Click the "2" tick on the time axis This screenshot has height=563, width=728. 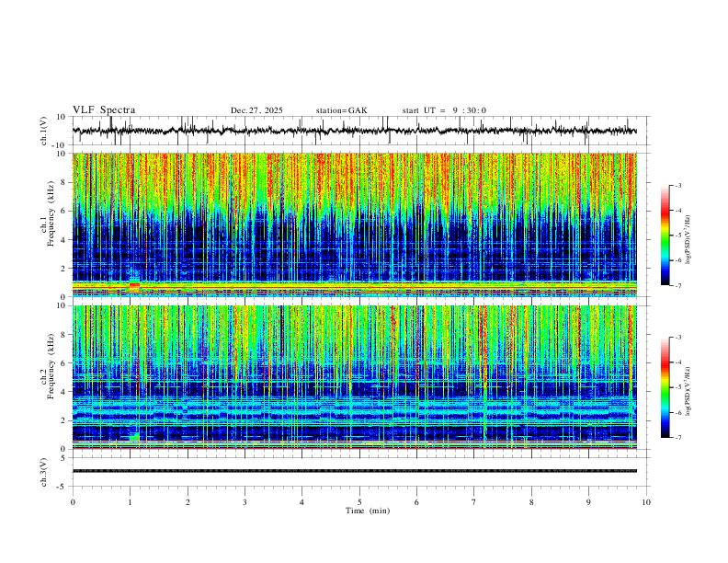(x=188, y=502)
